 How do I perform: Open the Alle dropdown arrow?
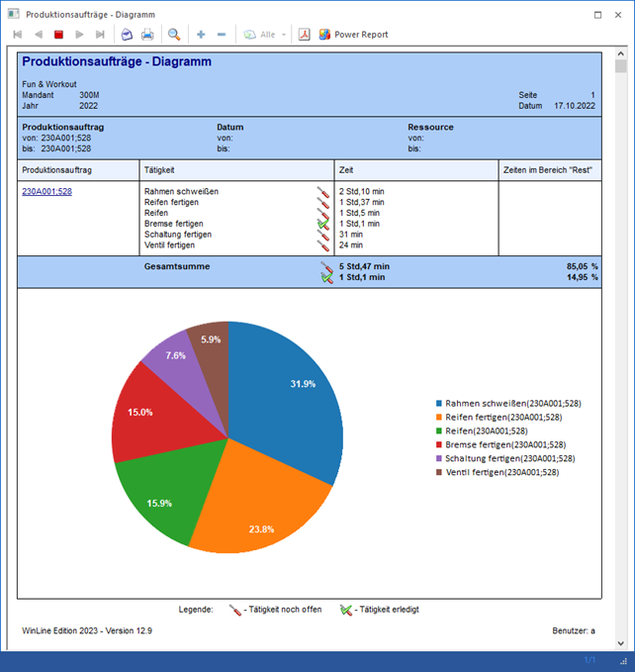tap(284, 35)
